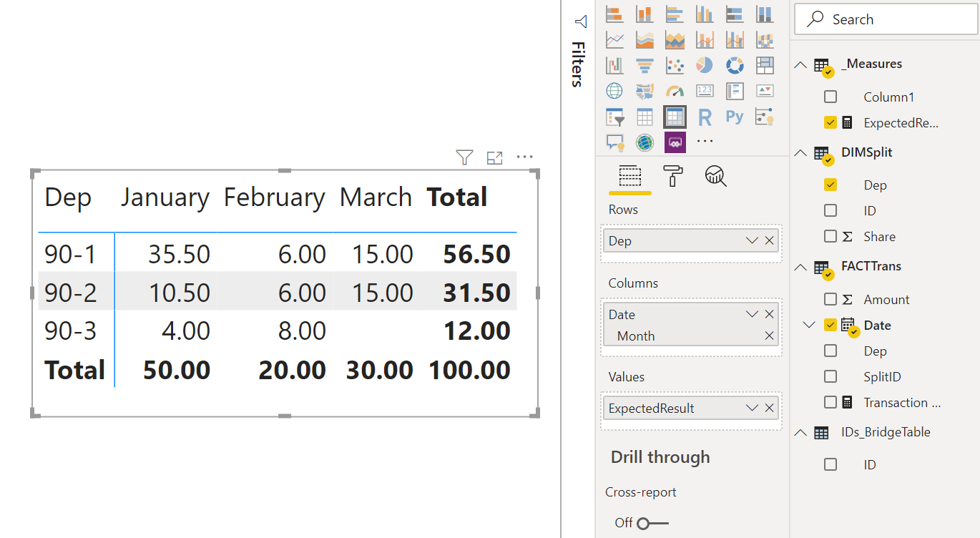Viewport: 980px width, 538px height.
Task: Click the Matrix visualization icon
Action: (675, 117)
